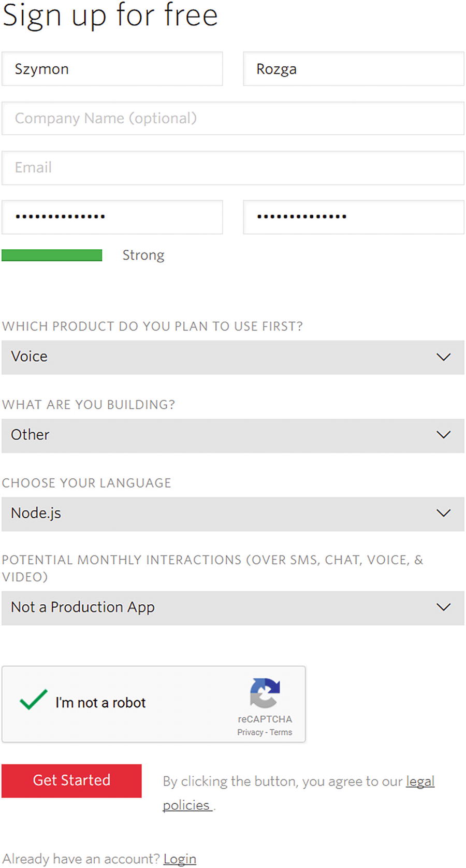Focus the Email input field

232,168
